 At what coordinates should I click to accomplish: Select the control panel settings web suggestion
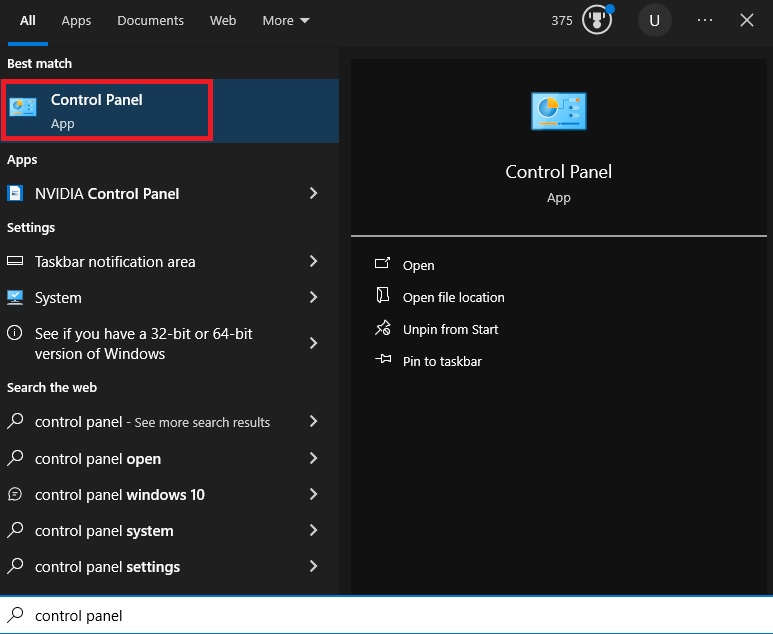(x=107, y=566)
